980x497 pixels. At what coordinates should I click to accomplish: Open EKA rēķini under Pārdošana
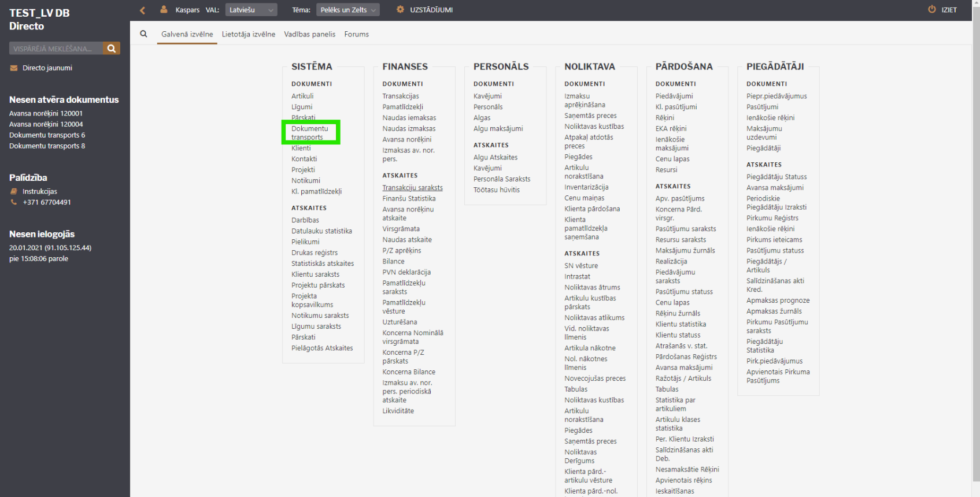(x=671, y=129)
